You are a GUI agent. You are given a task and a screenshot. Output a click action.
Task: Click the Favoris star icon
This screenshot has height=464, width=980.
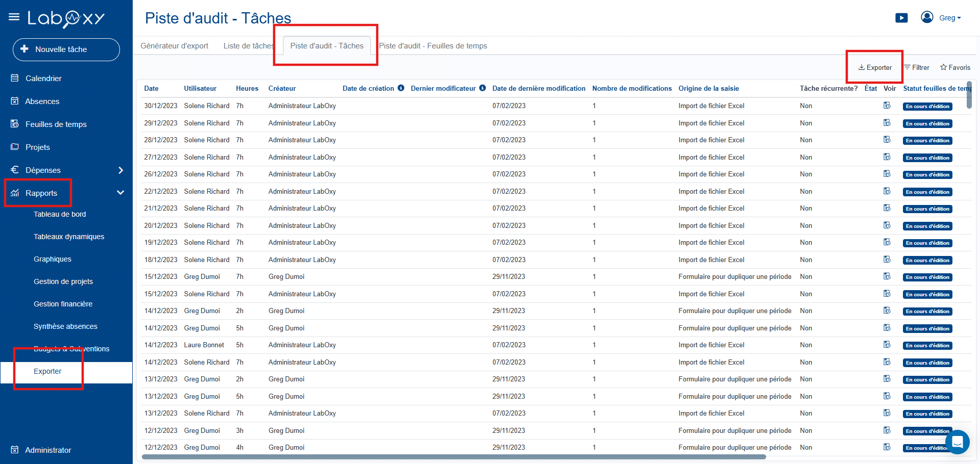click(x=943, y=67)
